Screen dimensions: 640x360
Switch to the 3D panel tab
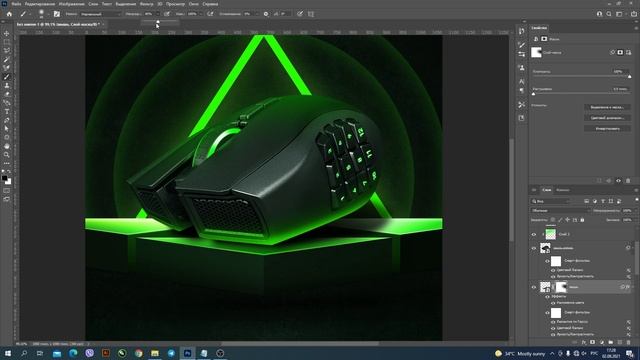click(x=534, y=190)
